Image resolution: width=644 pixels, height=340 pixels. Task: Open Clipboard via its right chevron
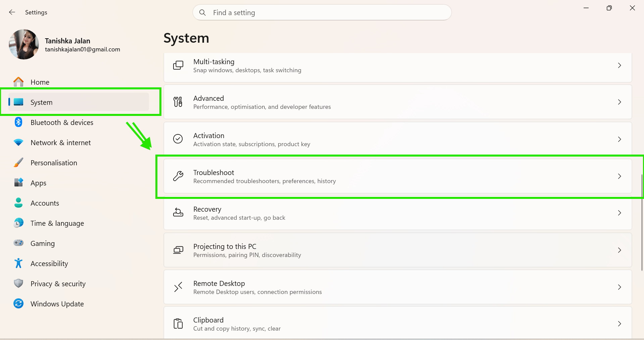[x=620, y=324]
